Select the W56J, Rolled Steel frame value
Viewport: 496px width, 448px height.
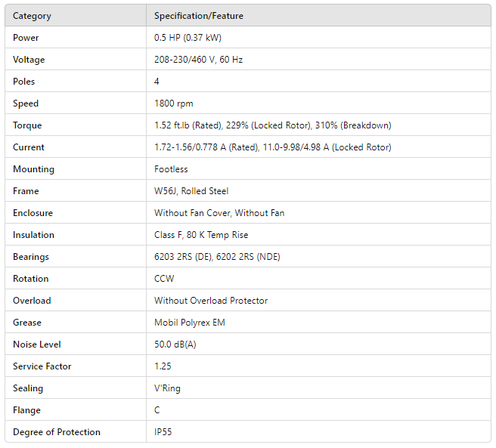click(191, 191)
